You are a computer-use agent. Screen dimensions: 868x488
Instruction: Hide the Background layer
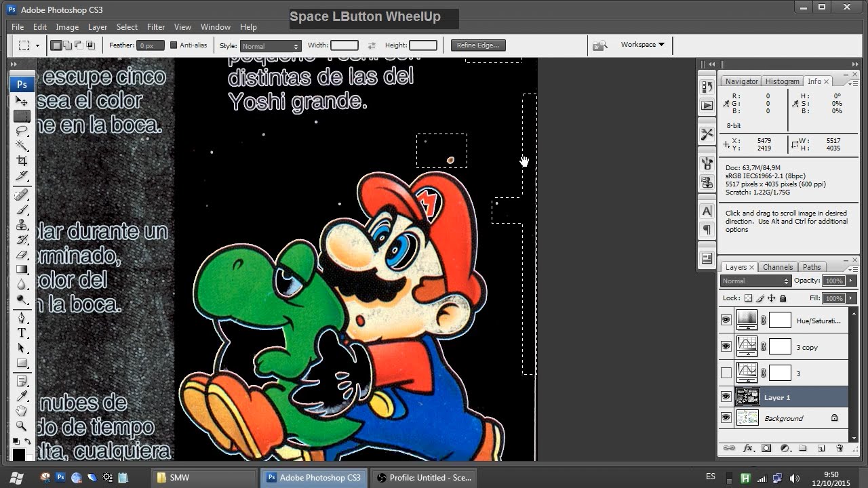coord(726,418)
